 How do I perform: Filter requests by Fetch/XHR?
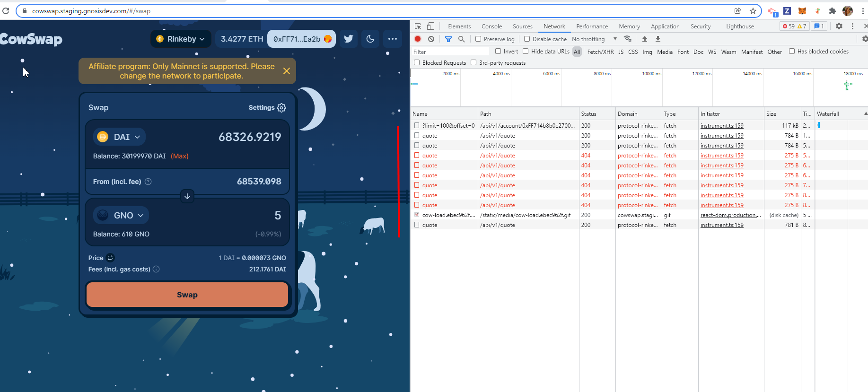[601, 52]
